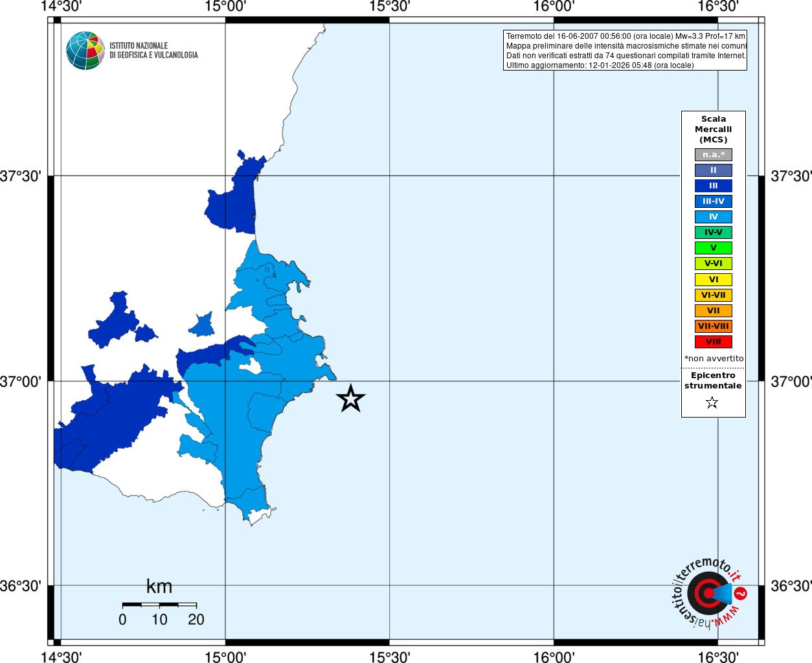Click the INGV globe logo

(85, 51)
